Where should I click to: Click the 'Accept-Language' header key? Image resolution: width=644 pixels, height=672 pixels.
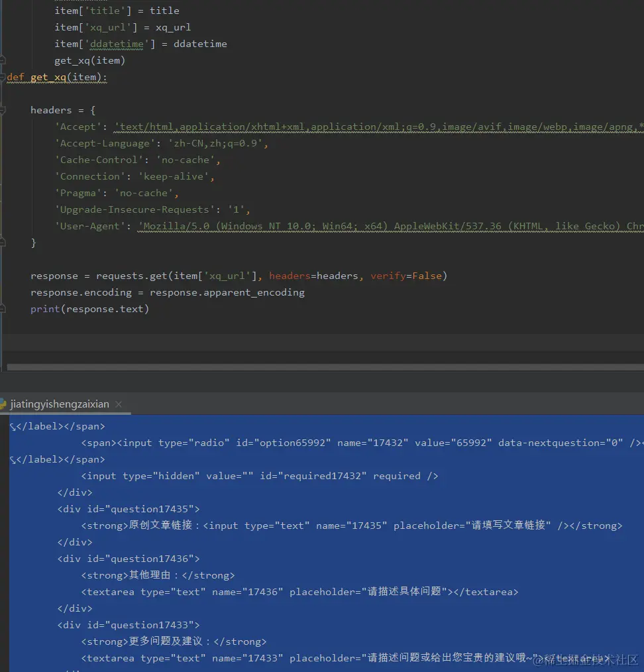105,143
